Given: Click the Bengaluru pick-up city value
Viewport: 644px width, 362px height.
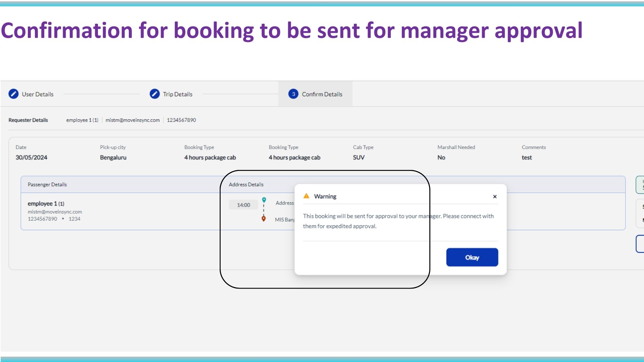Looking at the screenshot, I should (113, 158).
